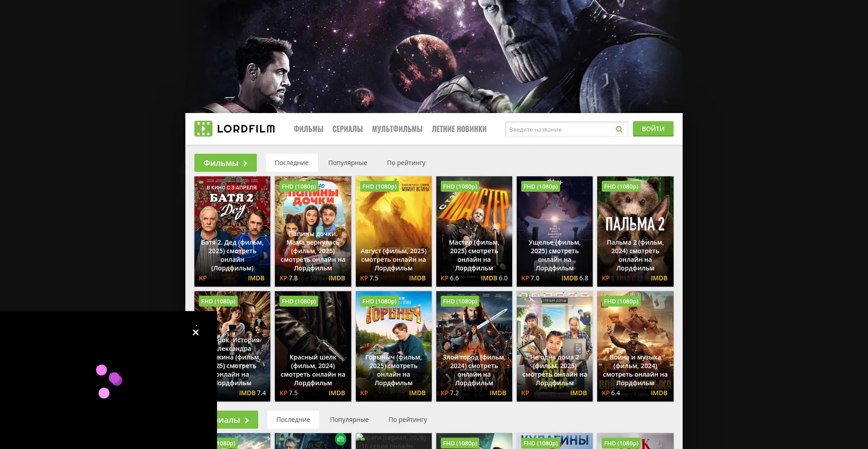Close the black popup overlay
868x449 pixels.
pyautogui.click(x=196, y=332)
